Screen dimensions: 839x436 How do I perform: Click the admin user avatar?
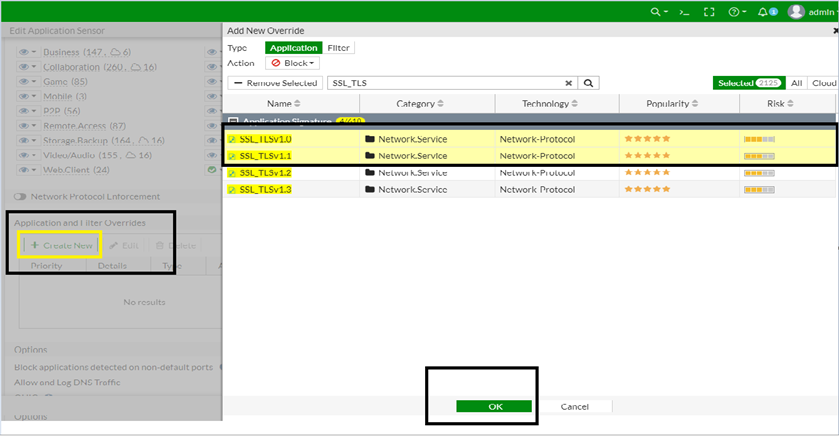[796, 12]
